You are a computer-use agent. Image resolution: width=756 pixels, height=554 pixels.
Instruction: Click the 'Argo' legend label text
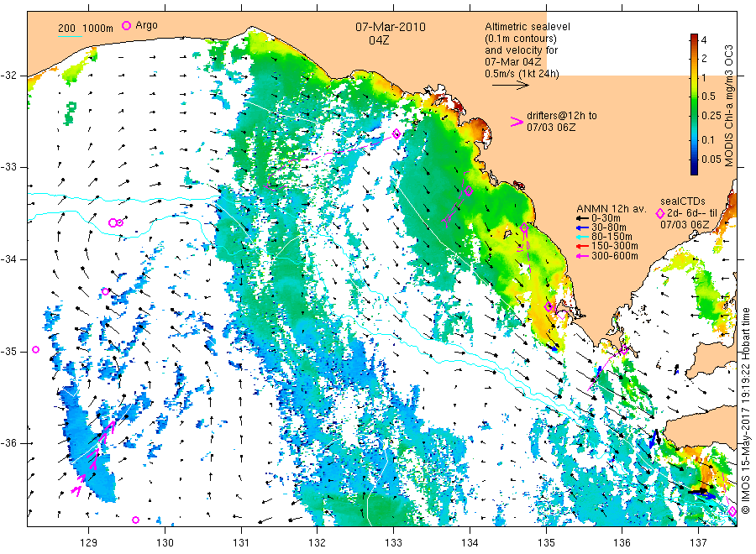(146, 25)
